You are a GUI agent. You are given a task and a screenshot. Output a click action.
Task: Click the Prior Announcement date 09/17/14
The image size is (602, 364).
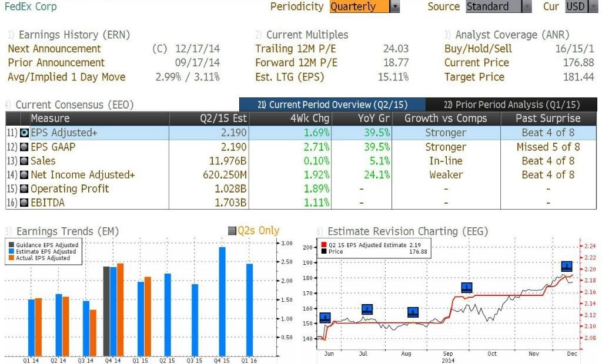198,62
